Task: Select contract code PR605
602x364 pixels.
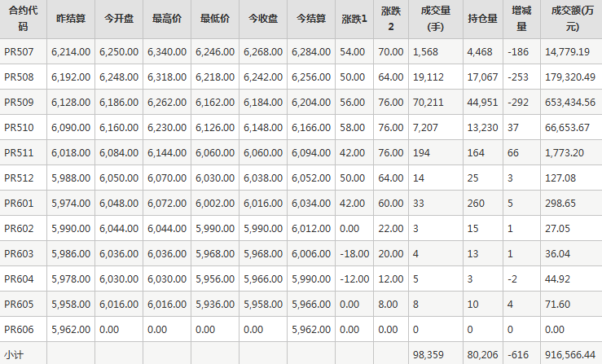Action: pyautogui.click(x=19, y=305)
